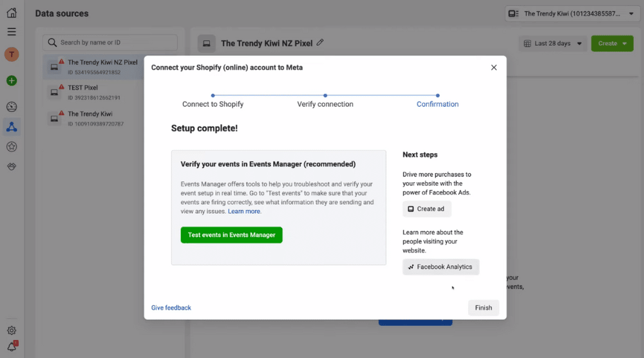Viewport: 644px width, 358px height.
Task: Open the Overview gauge icon in the sidebar
Action: 12,107
